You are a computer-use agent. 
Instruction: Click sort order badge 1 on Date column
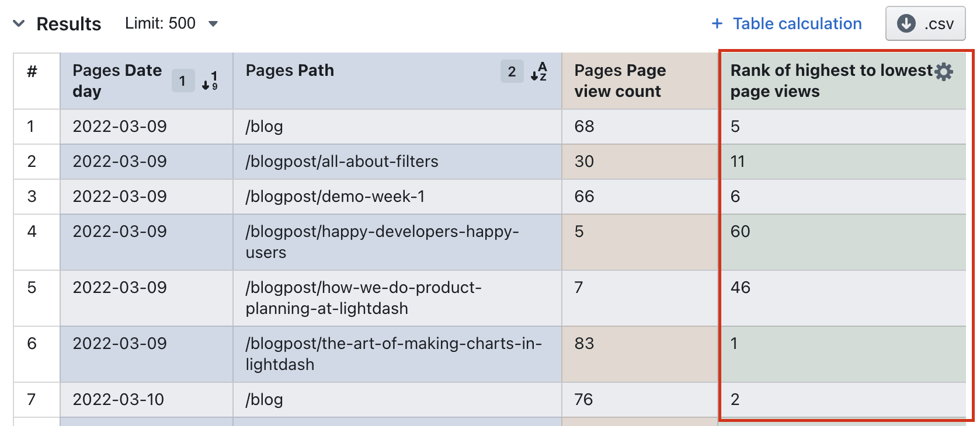183,81
